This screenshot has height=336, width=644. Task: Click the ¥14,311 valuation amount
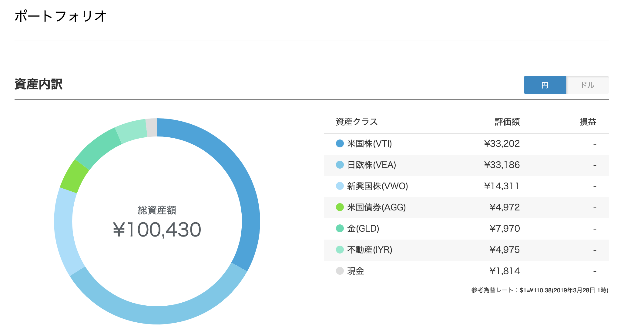click(502, 186)
